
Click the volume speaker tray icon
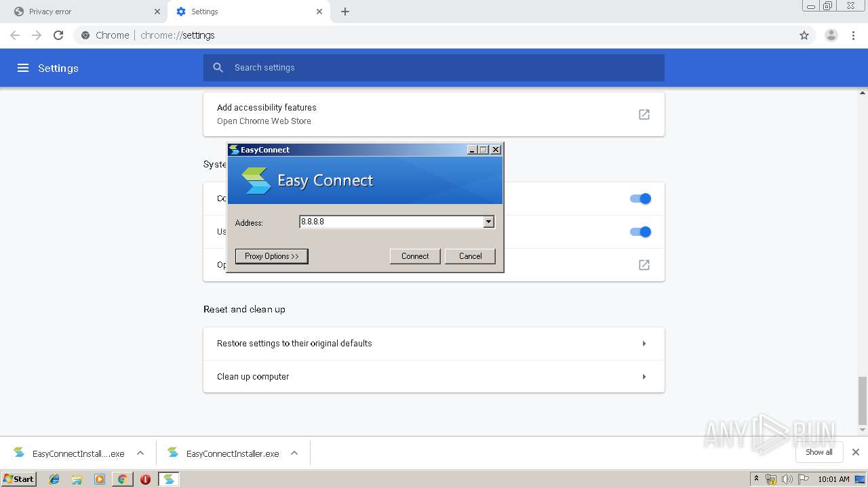(x=787, y=479)
